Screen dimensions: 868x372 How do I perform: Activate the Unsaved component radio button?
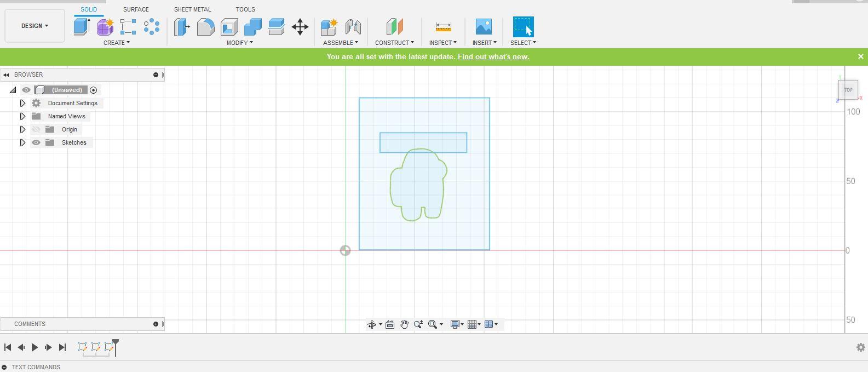(93, 90)
